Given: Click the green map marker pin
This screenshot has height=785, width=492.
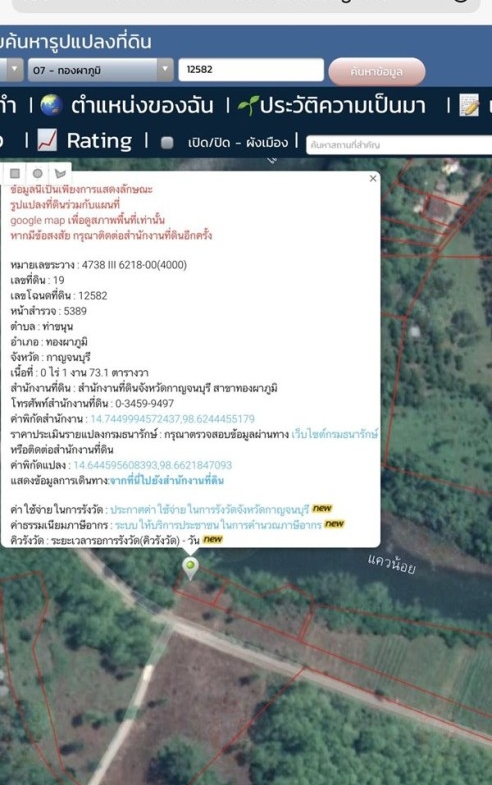Looking at the screenshot, I should (190, 567).
